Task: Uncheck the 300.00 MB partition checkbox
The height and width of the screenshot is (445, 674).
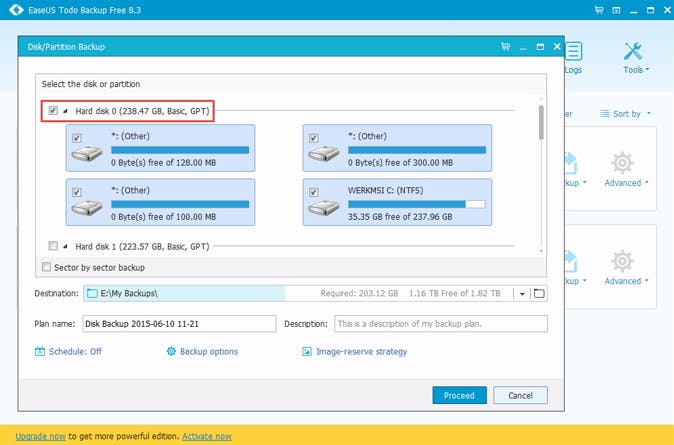Action: click(314, 138)
